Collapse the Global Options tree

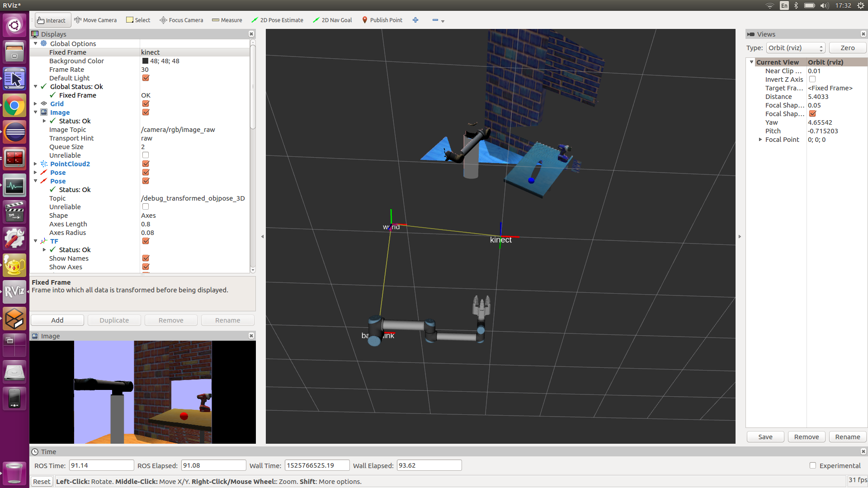pyautogui.click(x=36, y=44)
